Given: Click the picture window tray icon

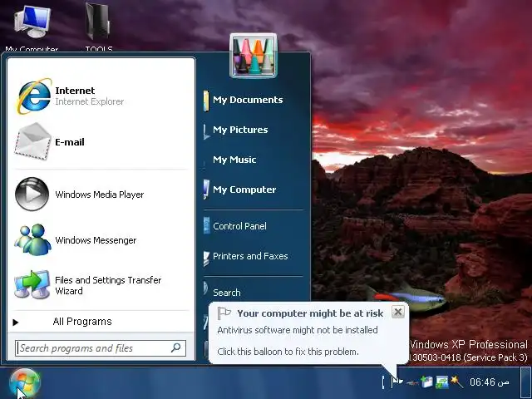Looking at the screenshot, I should click(x=441, y=382).
